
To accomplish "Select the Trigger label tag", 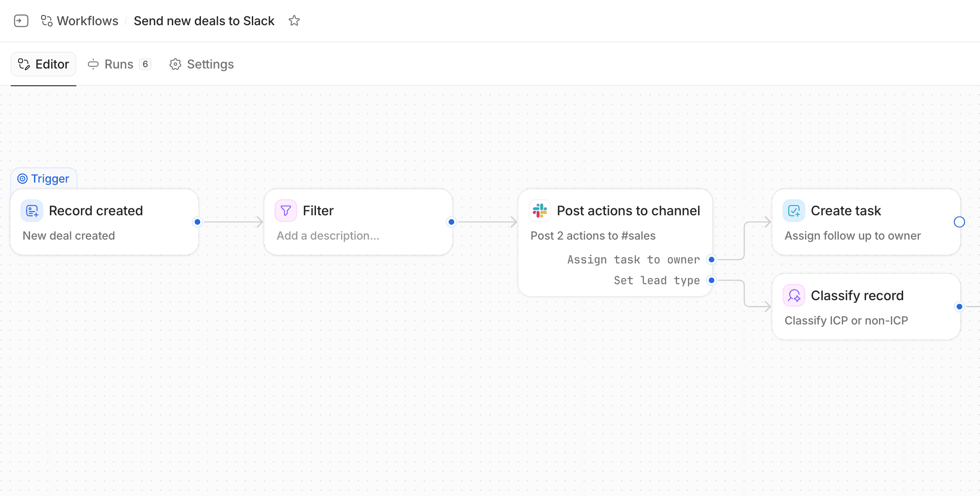I will click(x=44, y=179).
